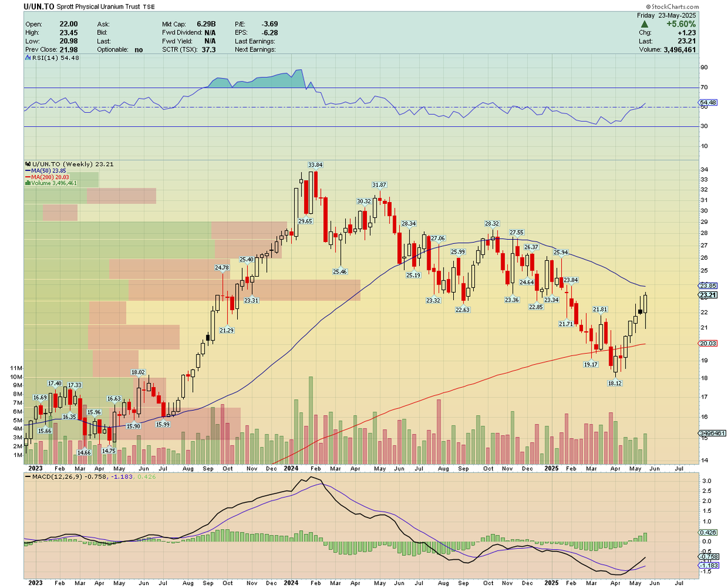Click the 0.426 MACD histogram axis tag

click(x=708, y=532)
